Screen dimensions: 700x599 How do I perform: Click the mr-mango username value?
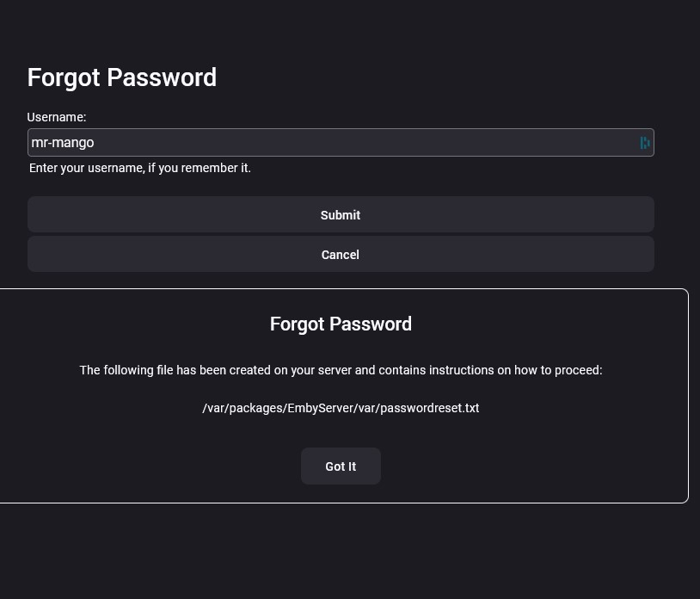tap(63, 142)
